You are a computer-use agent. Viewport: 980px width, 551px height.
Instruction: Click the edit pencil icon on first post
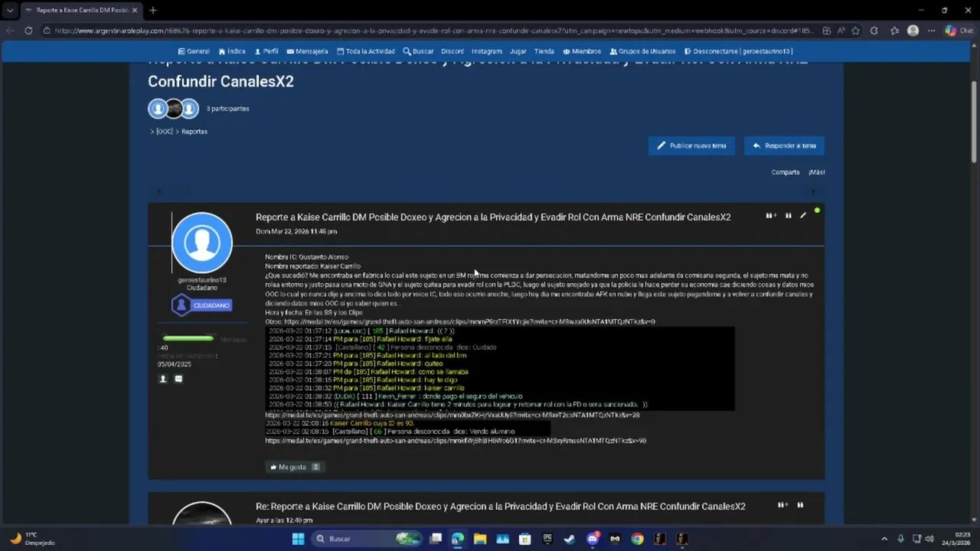[803, 216]
